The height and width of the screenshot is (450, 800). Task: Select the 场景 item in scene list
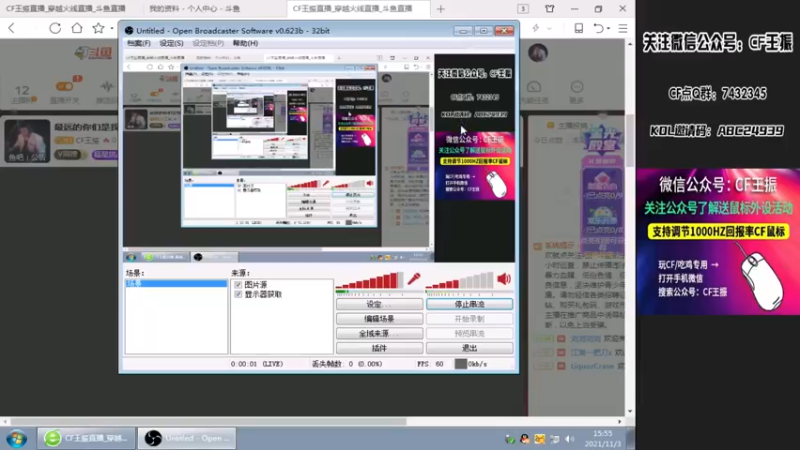[176, 283]
